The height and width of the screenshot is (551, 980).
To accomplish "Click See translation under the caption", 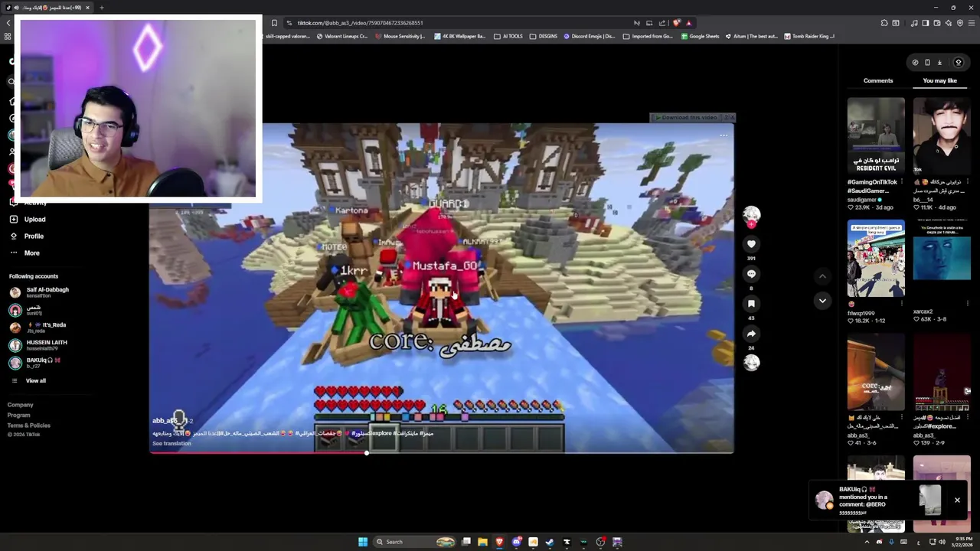I will pos(171,444).
